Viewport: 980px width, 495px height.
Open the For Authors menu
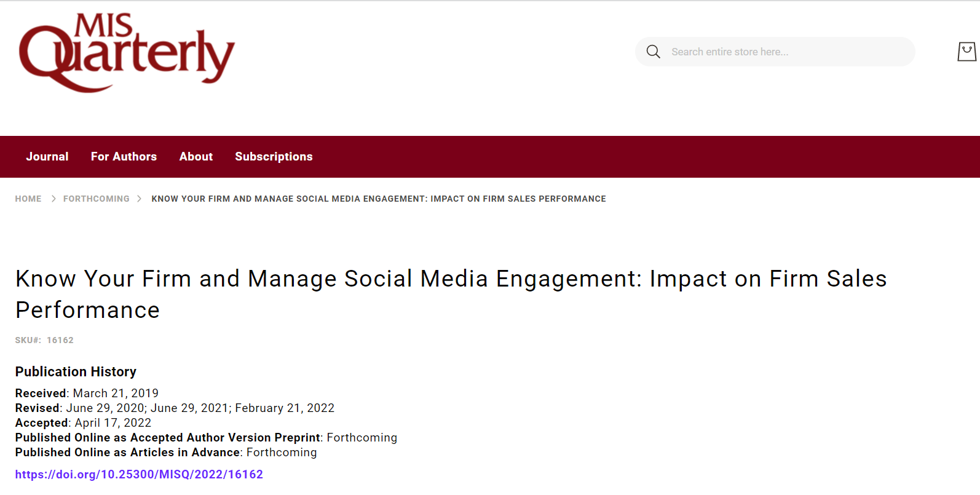click(124, 157)
